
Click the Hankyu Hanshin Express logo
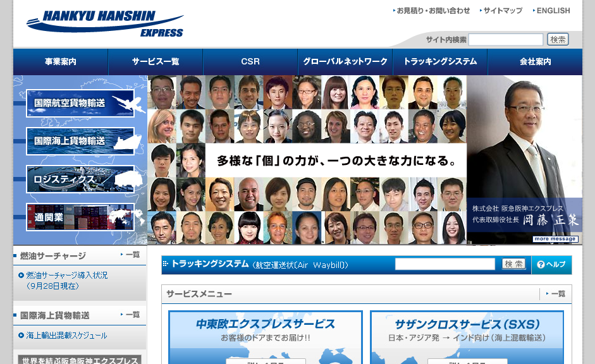pos(105,23)
